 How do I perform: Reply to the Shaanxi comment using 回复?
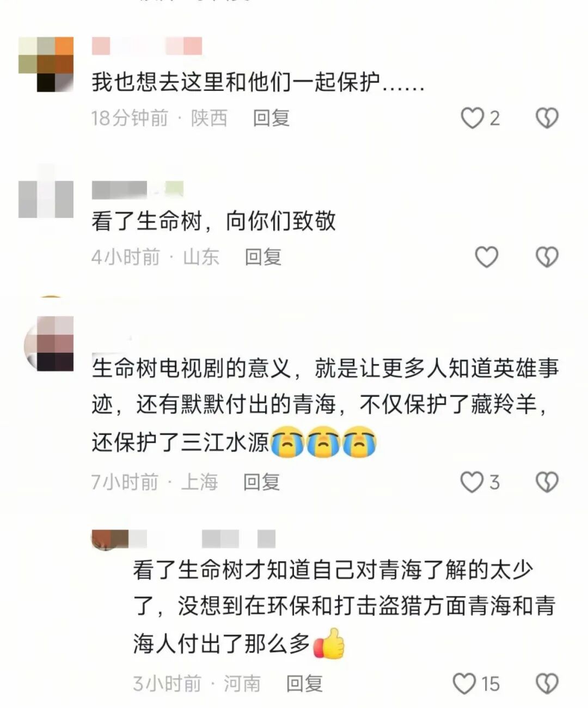(x=271, y=118)
